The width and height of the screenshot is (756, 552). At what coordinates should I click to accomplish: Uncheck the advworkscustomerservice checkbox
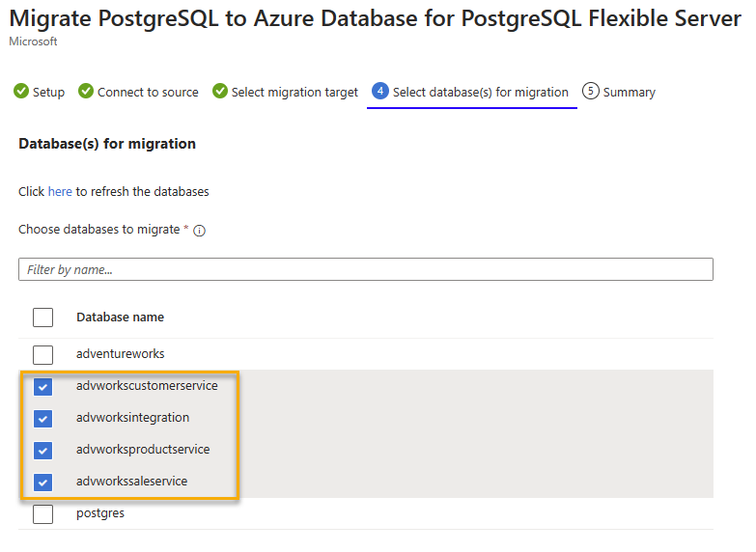point(42,387)
